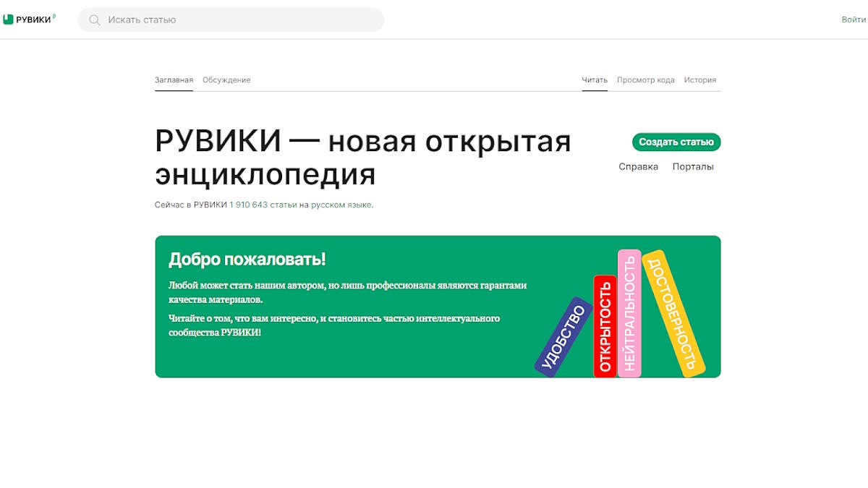Switch to the Заглавная tab

[x=174, y=80]
